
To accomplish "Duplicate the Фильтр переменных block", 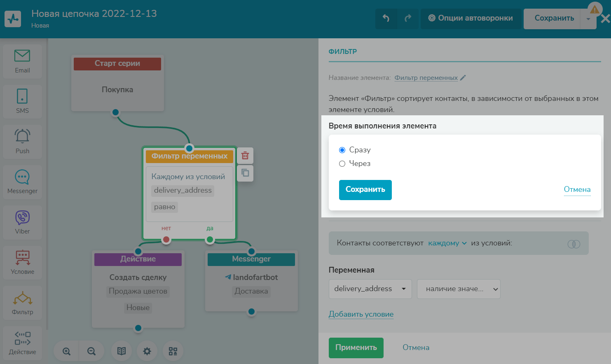I will (245, 173).
